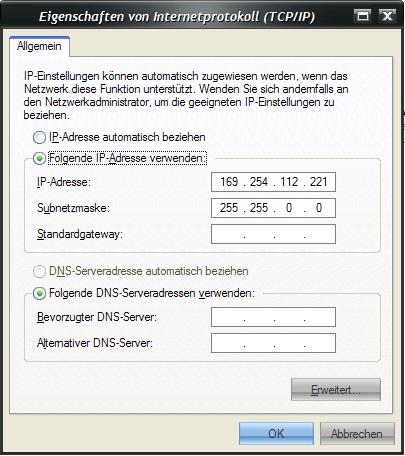Click the Abbrechen button
405x456 pixels.
[x=357, y=434]
